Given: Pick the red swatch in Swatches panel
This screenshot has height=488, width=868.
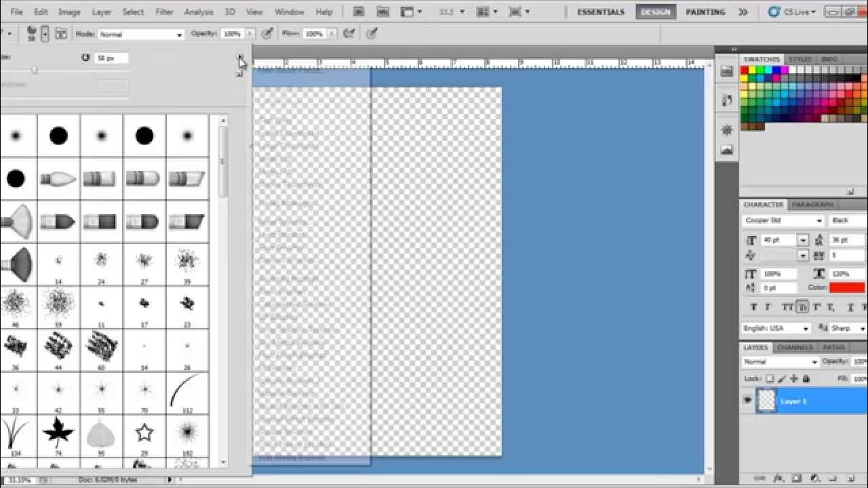Looking at the screenshot, I should point(745,70).
